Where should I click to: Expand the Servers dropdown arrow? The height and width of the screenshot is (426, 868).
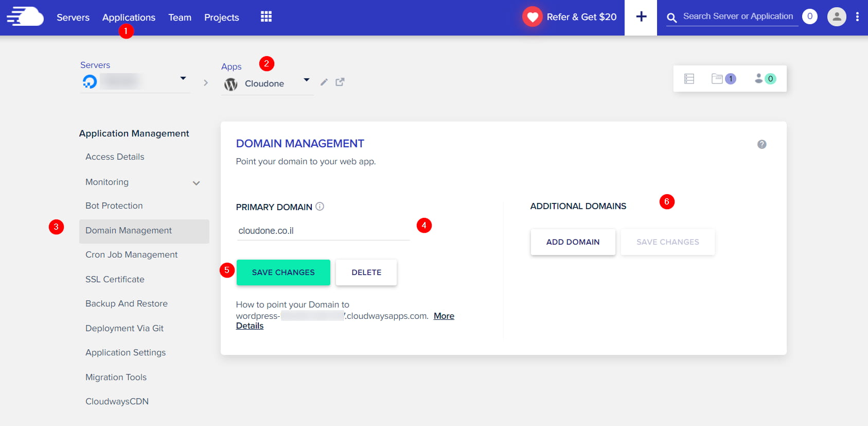click(x=183, y=78)
